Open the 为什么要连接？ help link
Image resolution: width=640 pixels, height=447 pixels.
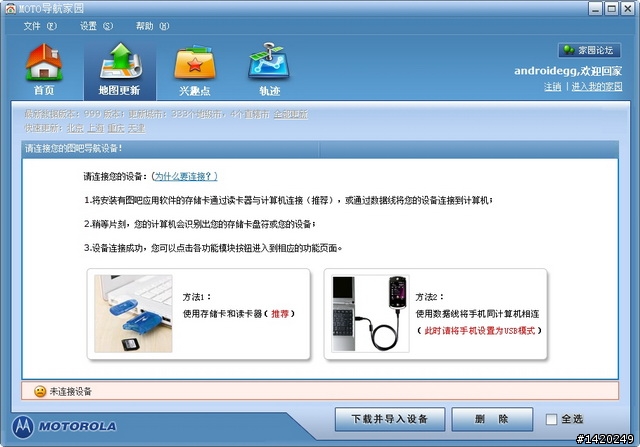186,176
